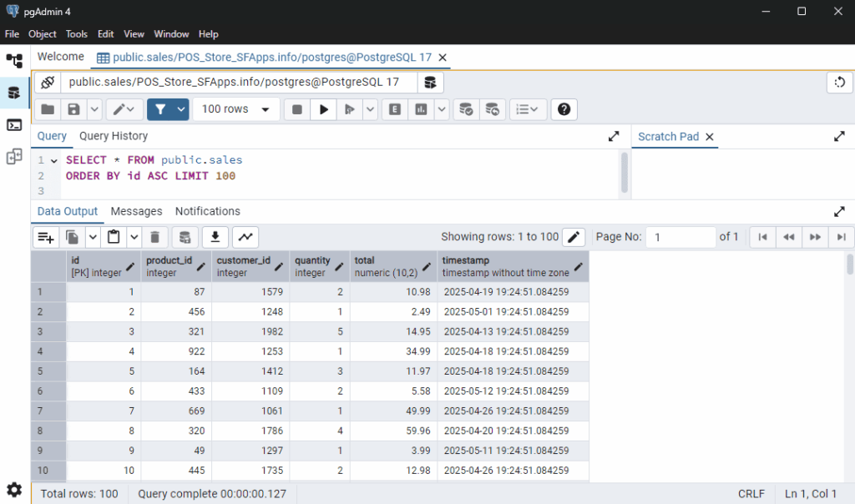Screen dimensions: 855x504
Task: Open the File menu
Action: click(x=12, y=33)
